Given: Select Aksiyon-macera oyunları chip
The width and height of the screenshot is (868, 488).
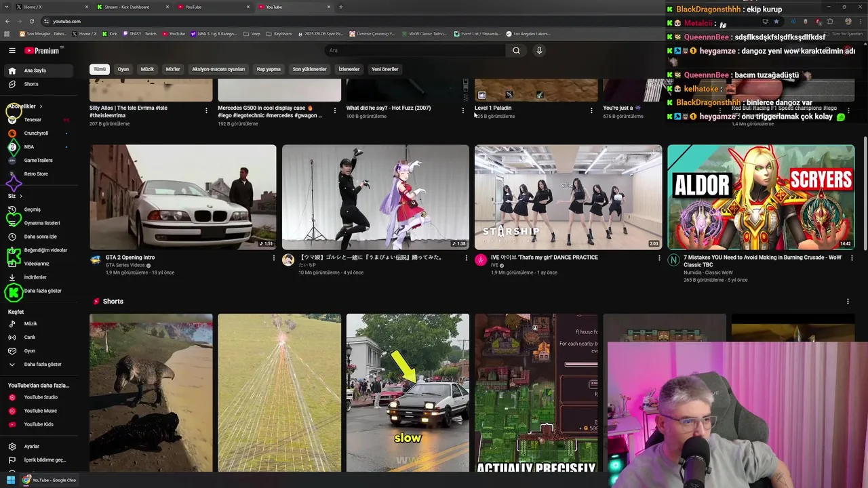Looking at the screenshot, I should pyautogui.click(x=218, y=69).
